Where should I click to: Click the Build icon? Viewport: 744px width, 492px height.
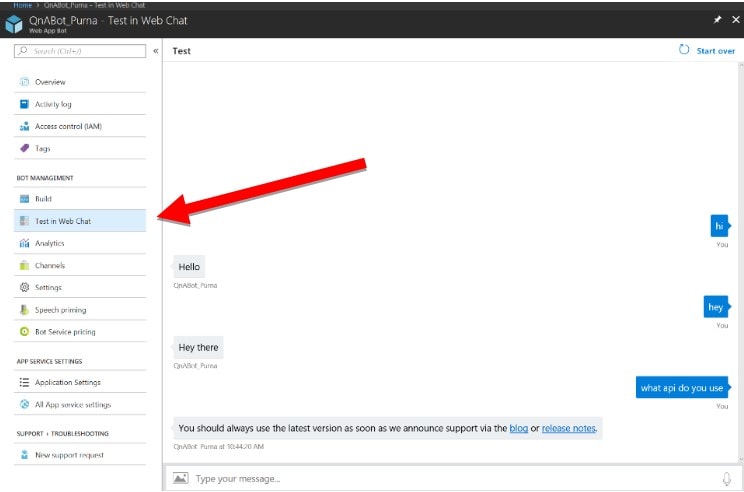point(24,199)
